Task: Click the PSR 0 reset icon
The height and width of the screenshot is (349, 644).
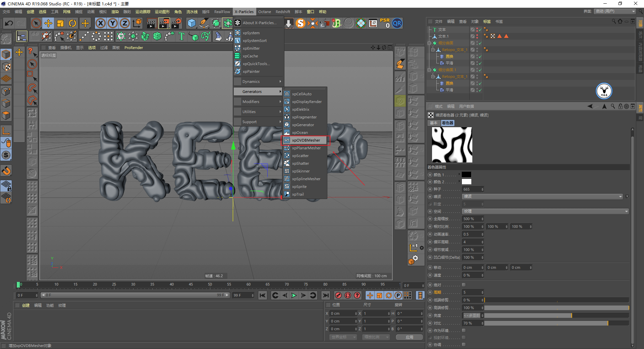Action: coord(385,23)
